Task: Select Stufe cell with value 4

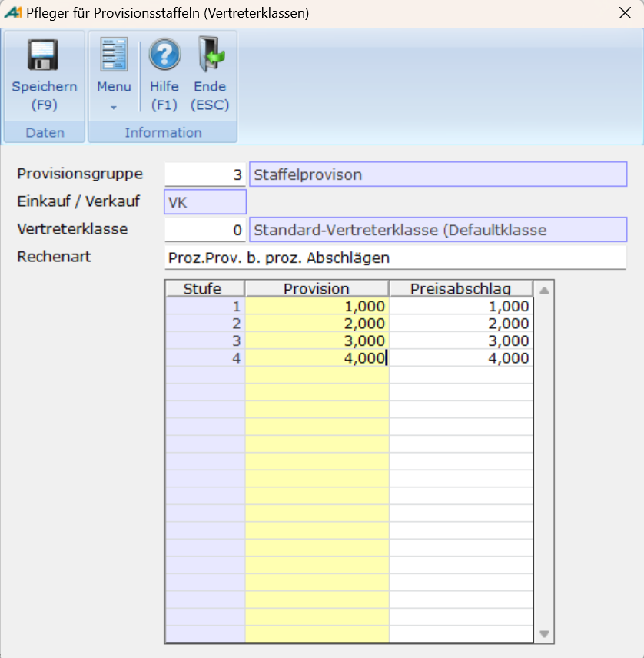Action: tap(205, 357)
